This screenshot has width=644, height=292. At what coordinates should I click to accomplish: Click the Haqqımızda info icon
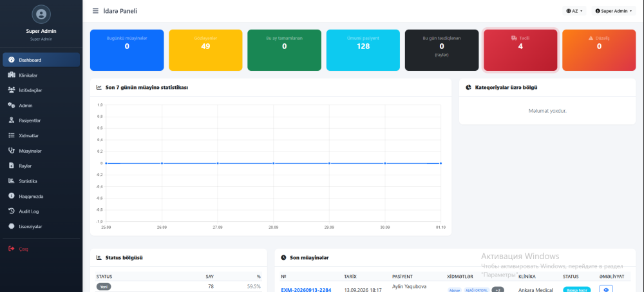[12, 196]
